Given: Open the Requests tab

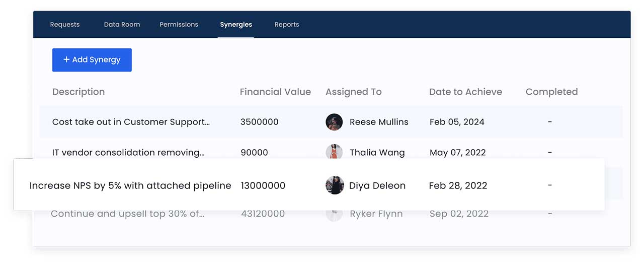Looking at the screenshot, I should pos(65,24).
